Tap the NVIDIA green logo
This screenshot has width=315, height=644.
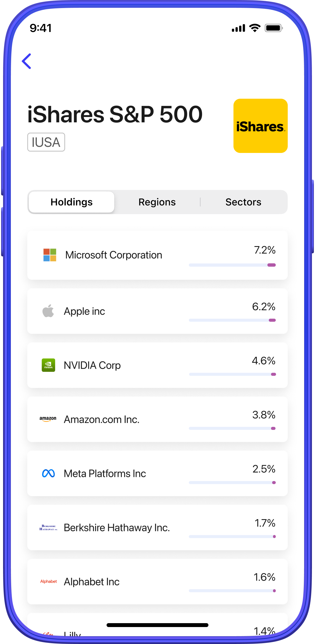point(48,365)
